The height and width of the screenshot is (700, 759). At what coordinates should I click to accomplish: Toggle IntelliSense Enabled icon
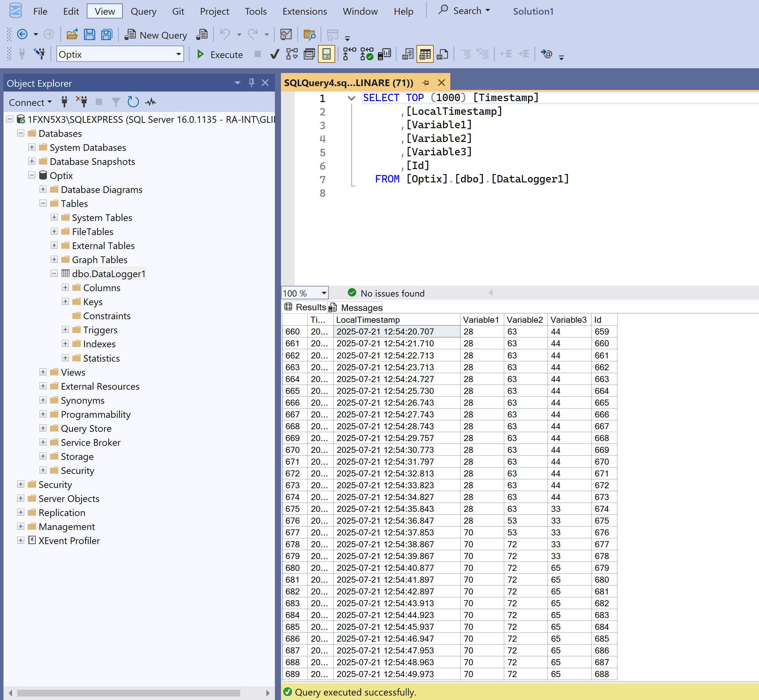click(327, 54)
